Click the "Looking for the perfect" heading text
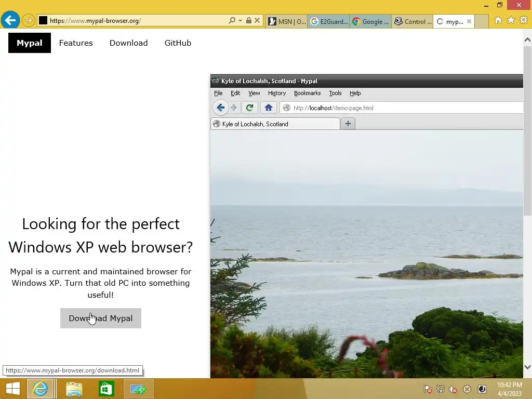The height and width of the screenshot is (399, 532). [101, 224]
